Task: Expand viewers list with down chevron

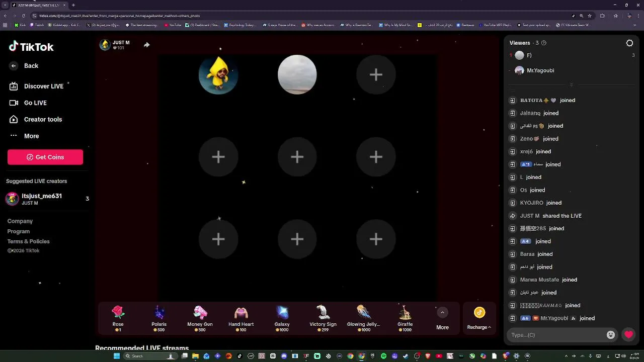Action: [572, 85]
